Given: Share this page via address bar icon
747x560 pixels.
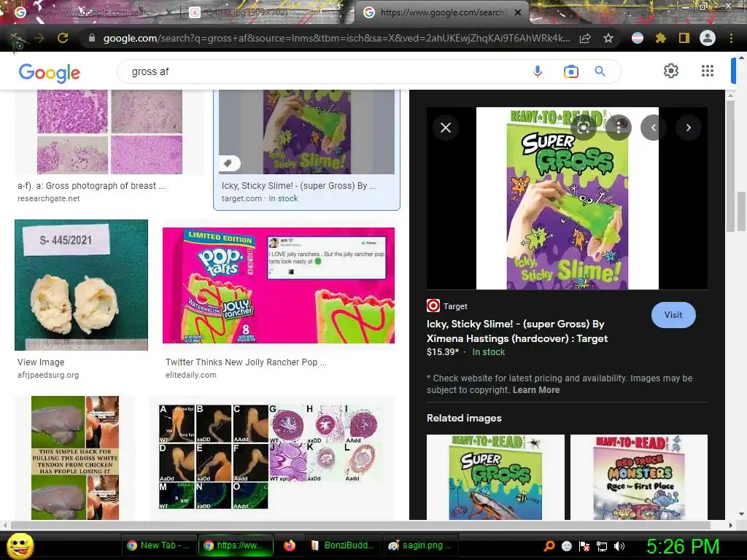Looking at the screenshot, I should coord(585,38).
